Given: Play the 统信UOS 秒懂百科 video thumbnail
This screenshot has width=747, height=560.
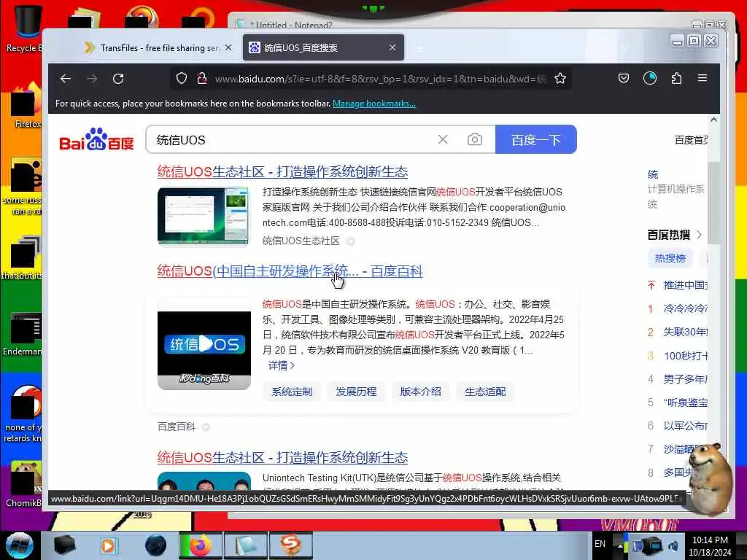Looking at the screenshot, I should point(204,344).
